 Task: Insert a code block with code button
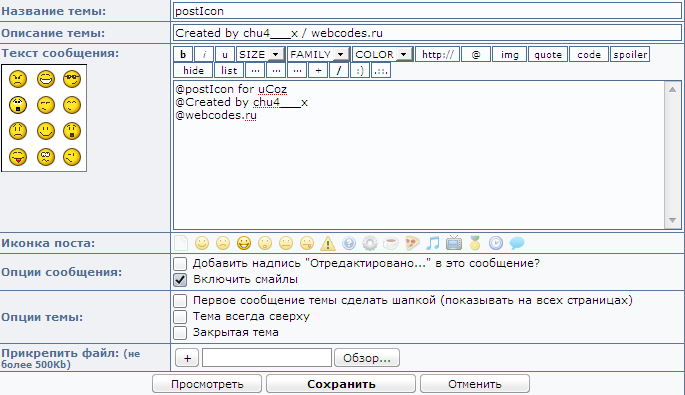click(x=589, y=55)
